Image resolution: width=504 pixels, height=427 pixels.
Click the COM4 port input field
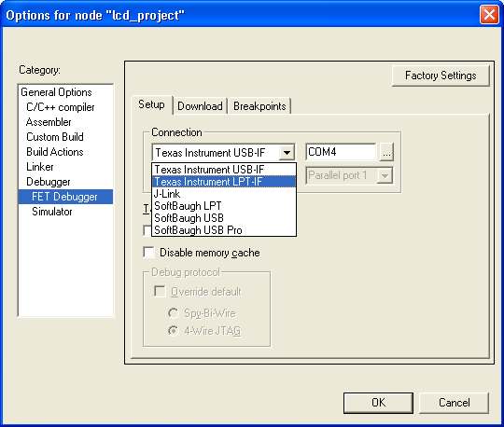341,152
